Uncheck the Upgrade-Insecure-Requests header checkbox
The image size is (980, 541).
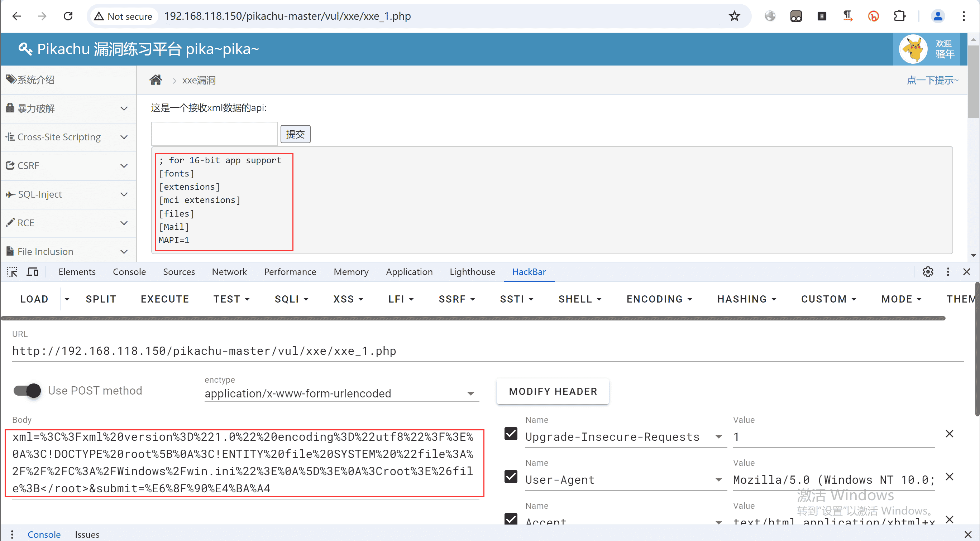pyautogui.click(x=511, y=434)
